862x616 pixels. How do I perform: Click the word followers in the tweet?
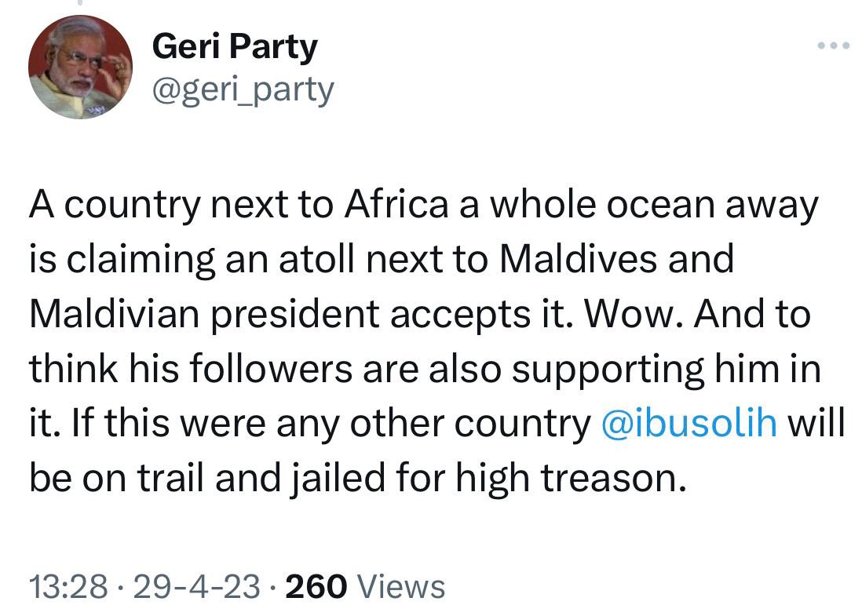coord(271,369)
